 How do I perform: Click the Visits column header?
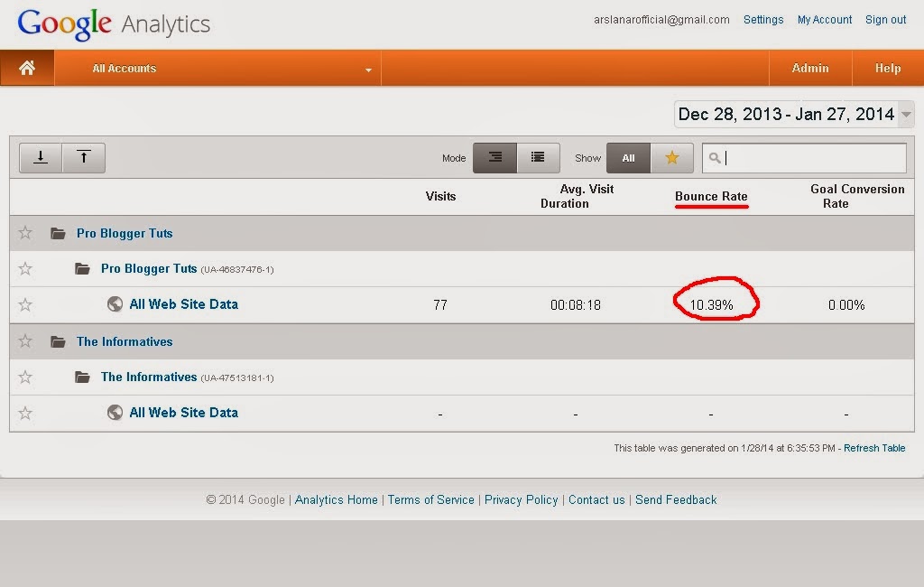point(440,197)
